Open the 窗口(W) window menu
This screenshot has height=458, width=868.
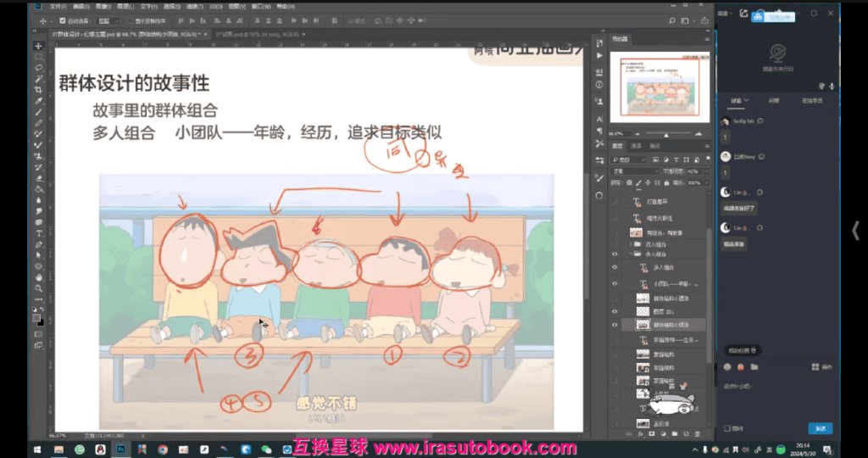point(261,7)
